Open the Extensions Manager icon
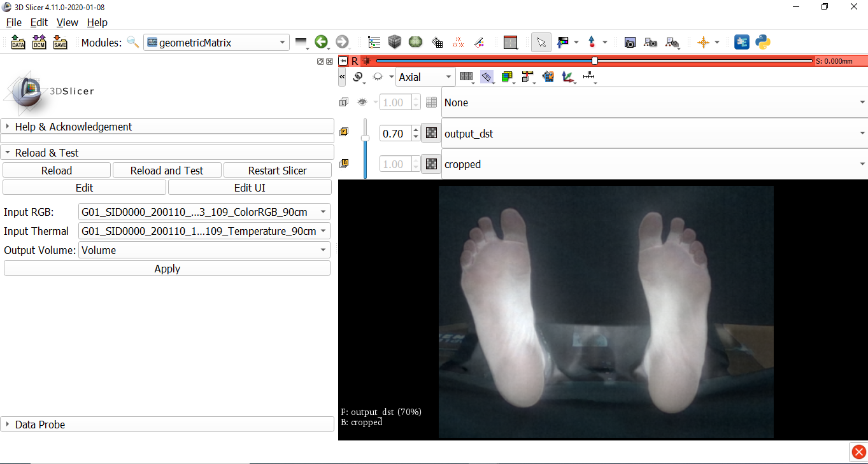868x464 pixels. (742, 43)
